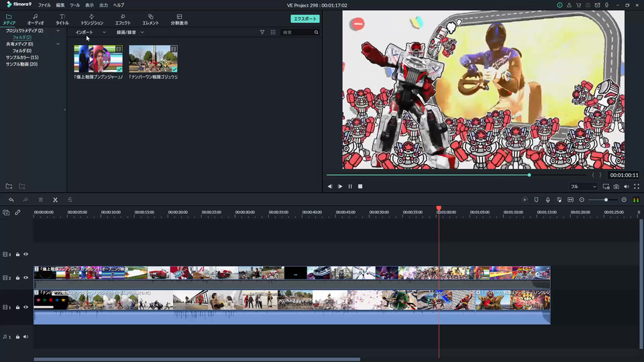The width and height of the screenshot is (644, 362).
Task: Open the エレメント (Elements) tab
Action: [150, 19]
